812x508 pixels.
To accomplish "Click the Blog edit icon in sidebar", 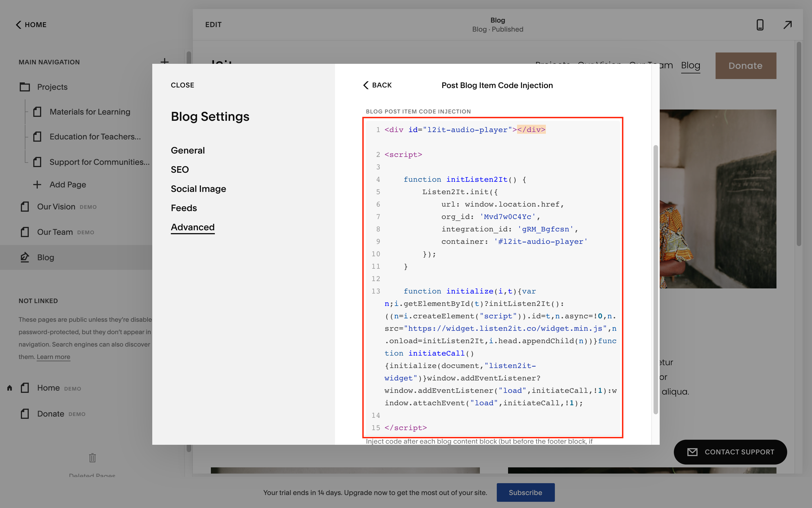I will click(25, 257).
